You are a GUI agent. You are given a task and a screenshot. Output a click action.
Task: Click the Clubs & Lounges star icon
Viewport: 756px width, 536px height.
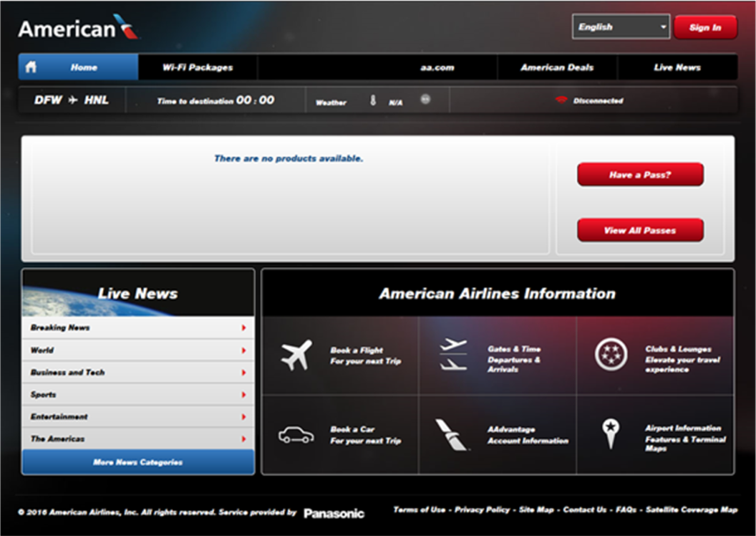click(x=611, y=354)
